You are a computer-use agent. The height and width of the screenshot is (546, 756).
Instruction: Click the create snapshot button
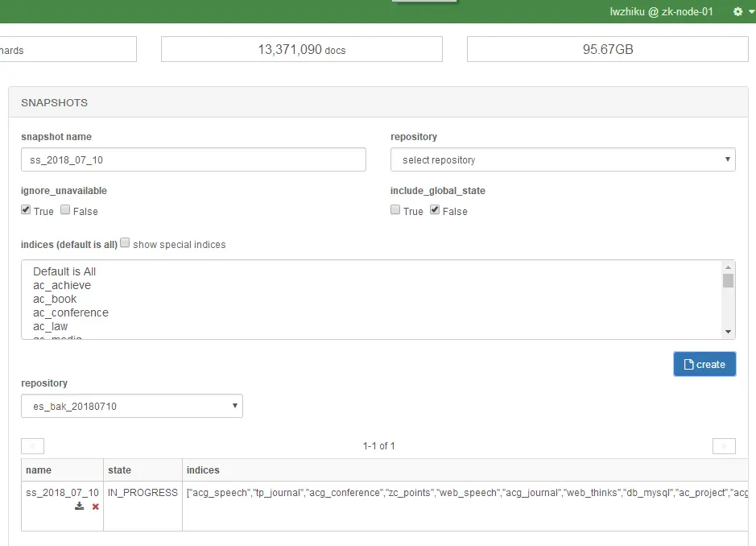704,364
